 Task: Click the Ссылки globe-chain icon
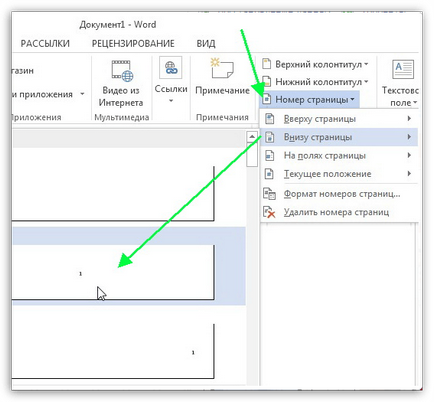[x=171, y=68]
